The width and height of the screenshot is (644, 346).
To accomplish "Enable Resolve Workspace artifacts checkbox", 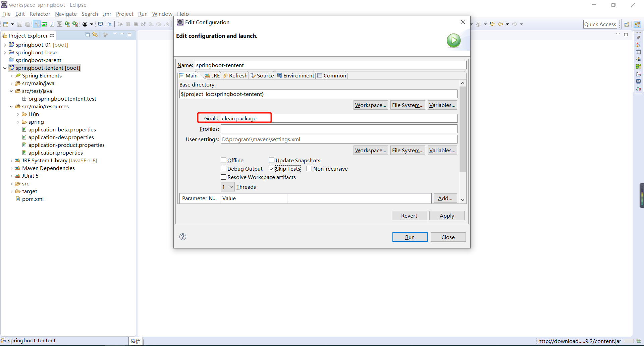I will [223, 177].
